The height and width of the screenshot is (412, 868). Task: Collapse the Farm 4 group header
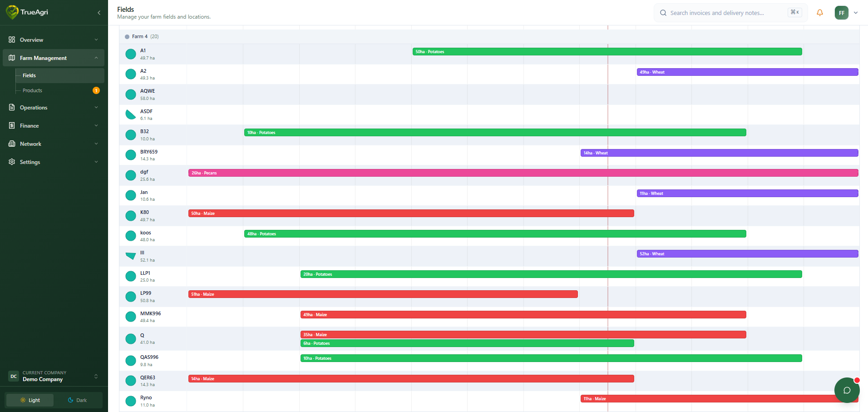pyautogui.click(x=489, y=37)
